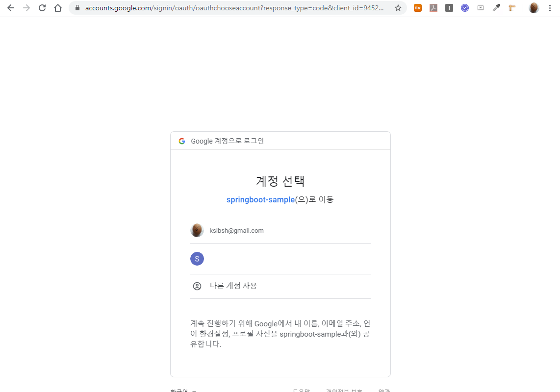
Task: Click the Google 계정으로 로그인 header text
Action: coord(227,141)
